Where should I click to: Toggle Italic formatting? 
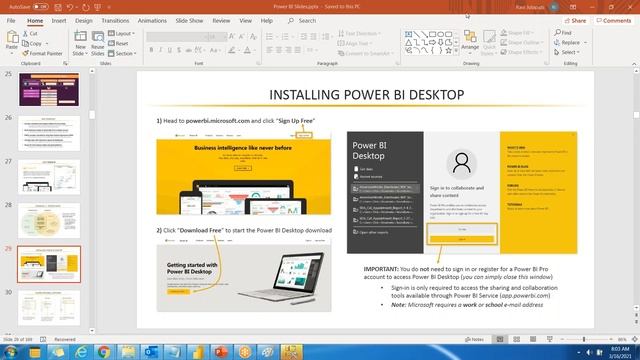click(160, 50)
